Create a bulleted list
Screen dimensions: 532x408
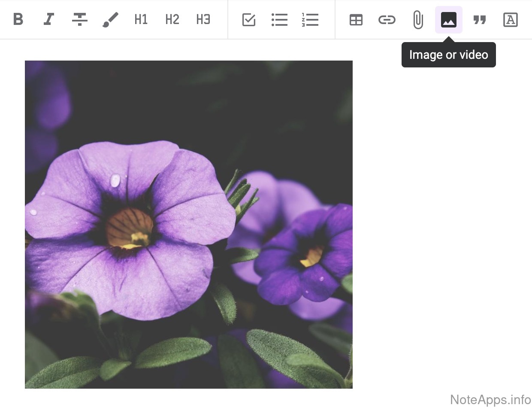(x=279, y=20)
